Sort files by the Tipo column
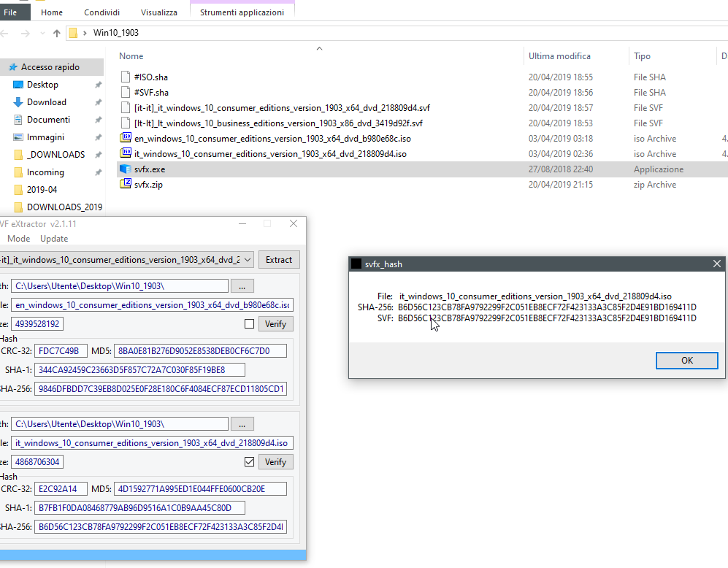Image resolution: width=728 pixels, height=568 pixels. (642, 56)
